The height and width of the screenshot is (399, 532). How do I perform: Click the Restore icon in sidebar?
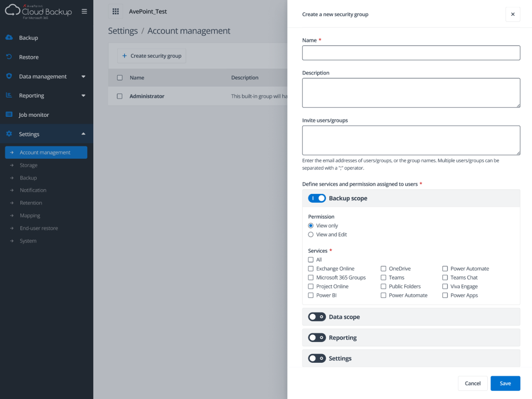(x=9, y=57)
